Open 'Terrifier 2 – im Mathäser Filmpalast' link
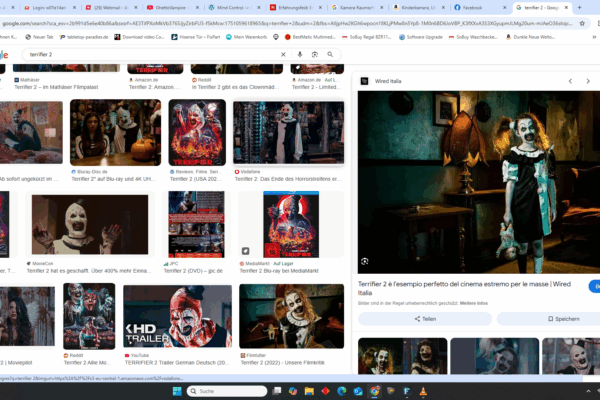Screen dimensions: 600x400 click(56, 87)
